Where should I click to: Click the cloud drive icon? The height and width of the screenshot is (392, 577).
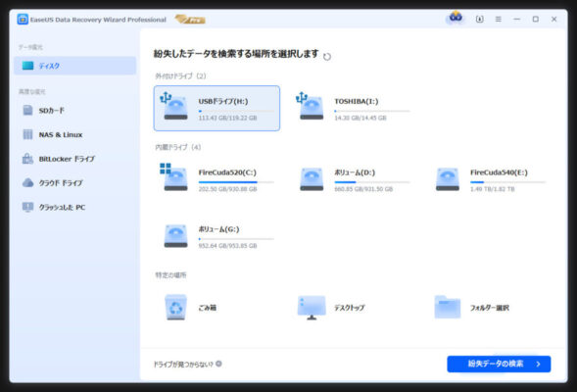tap(28, 182)
